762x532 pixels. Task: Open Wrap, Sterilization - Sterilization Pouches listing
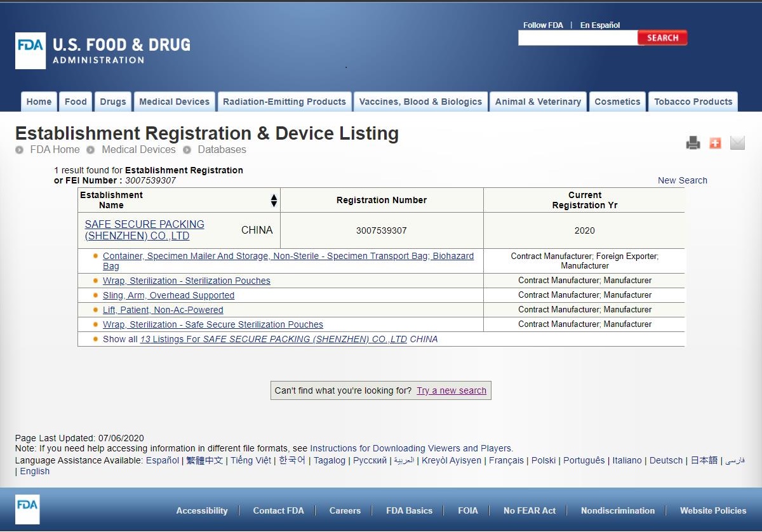click(187, 281)
